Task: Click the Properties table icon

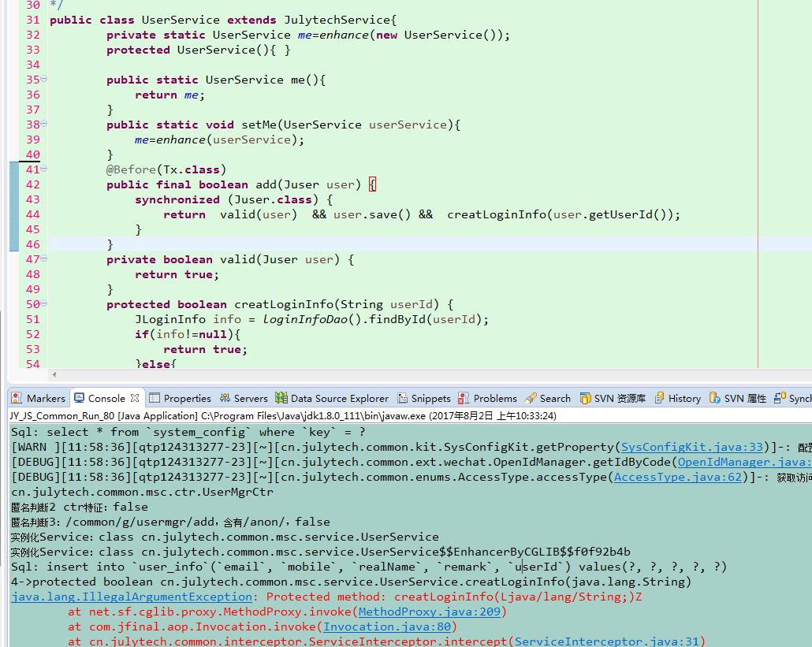Action: pyautogui.click(x=155, y=397)
